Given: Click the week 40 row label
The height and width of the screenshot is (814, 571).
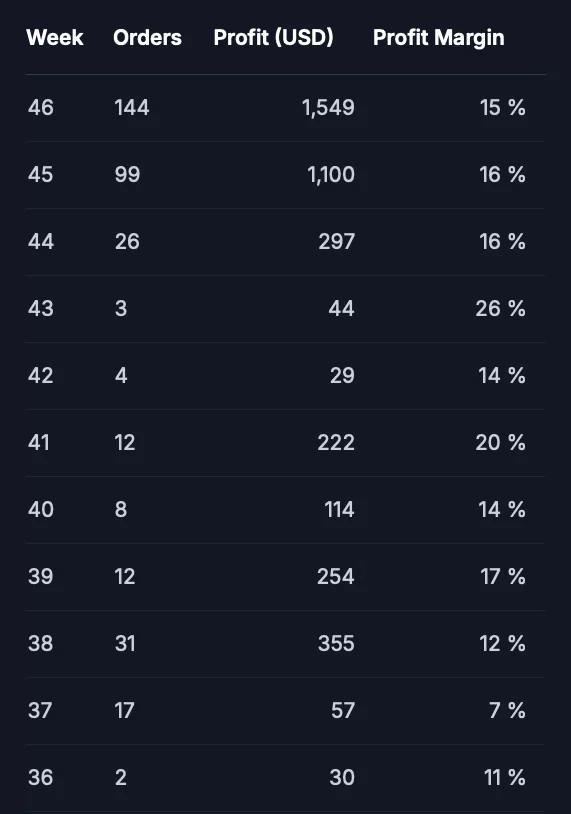Looking at the screenshot, I should [40, 509].
